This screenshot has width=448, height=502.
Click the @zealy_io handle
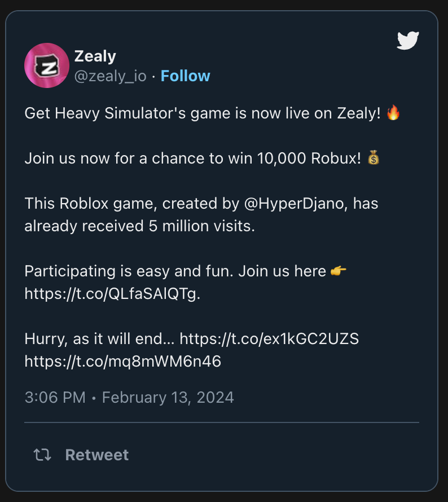[x=111, y=76]
